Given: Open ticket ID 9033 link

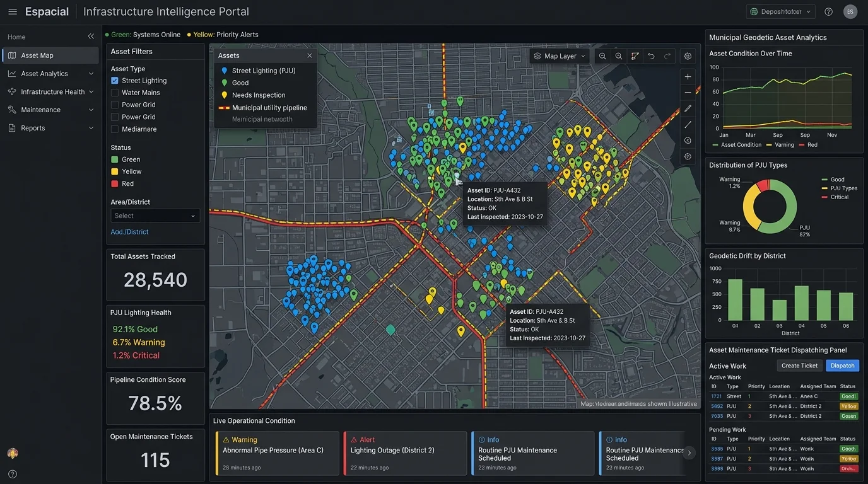Looking at the screenshot, I should [x=717, y=416].
